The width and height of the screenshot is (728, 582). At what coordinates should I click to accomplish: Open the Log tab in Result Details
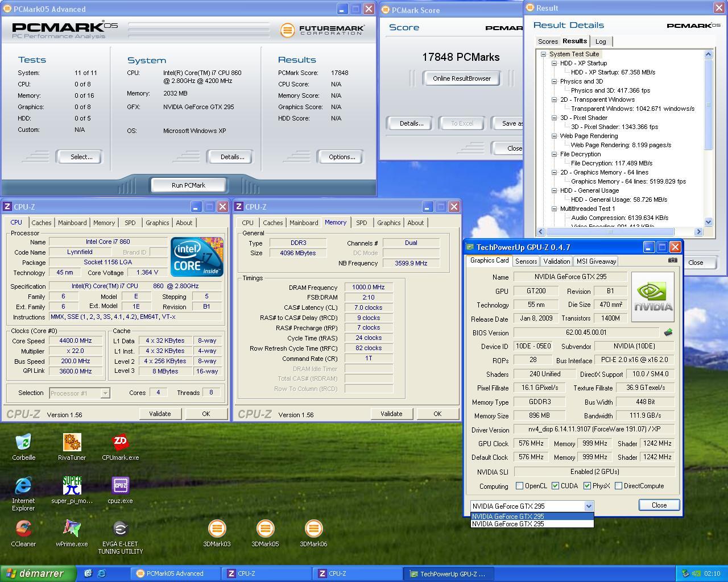(x=601, y=41)
